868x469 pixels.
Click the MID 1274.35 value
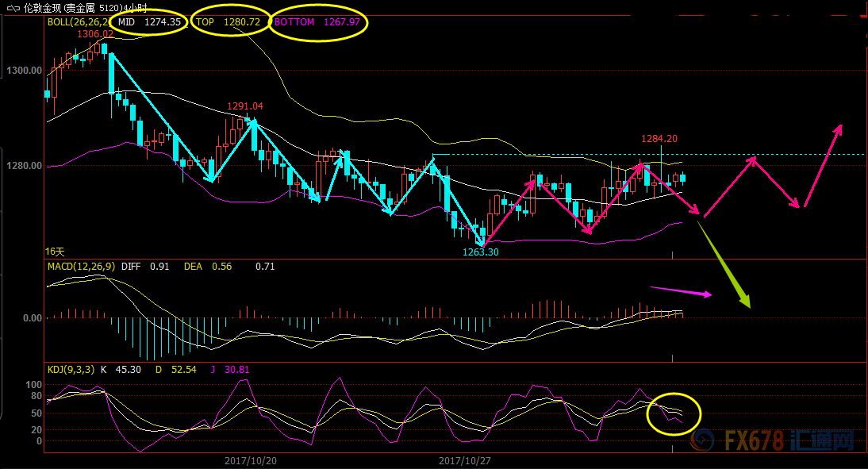pos(148,22)
